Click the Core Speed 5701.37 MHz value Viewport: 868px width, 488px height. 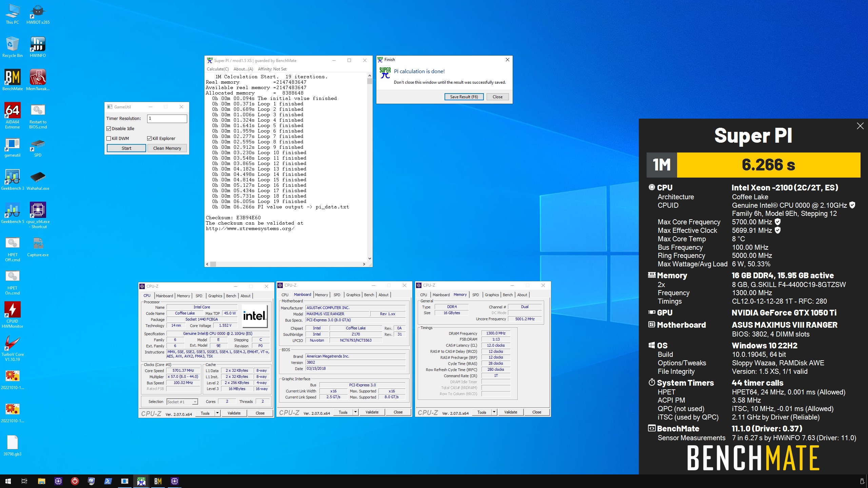pos(183,371)
